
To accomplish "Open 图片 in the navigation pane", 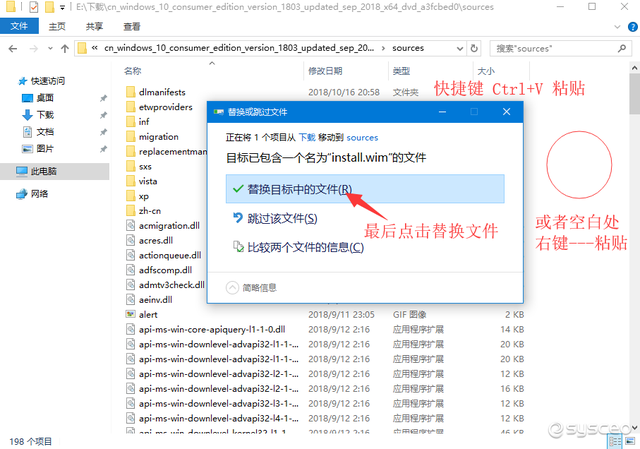I will pos(44,149).
